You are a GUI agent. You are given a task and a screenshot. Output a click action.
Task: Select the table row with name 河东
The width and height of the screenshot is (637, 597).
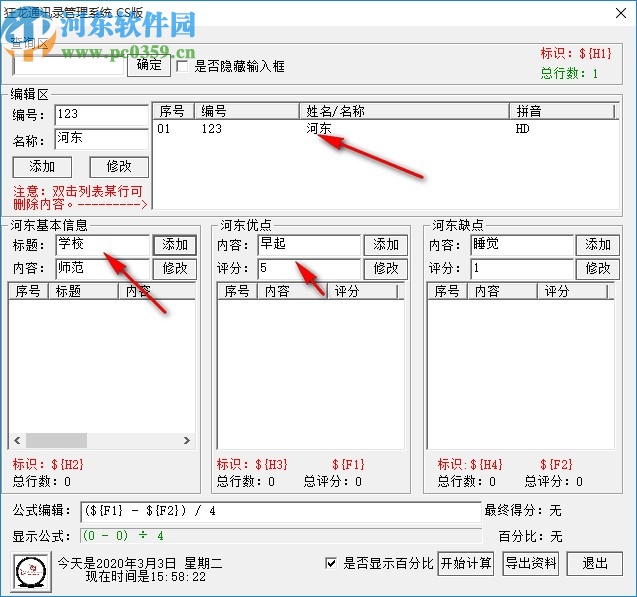click(x=385, y=129)
